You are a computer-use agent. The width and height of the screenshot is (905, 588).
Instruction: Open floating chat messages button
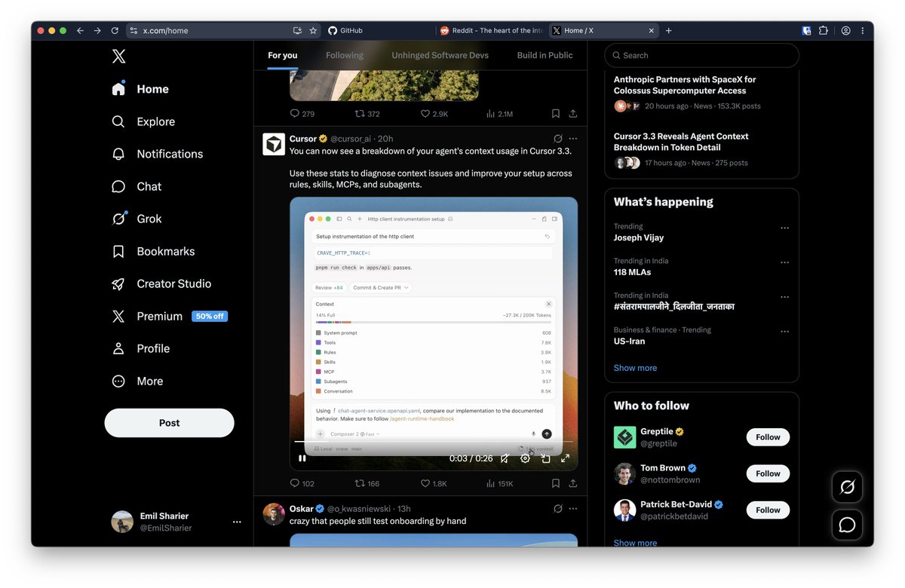pyautogui.click(x=847, y=525)
